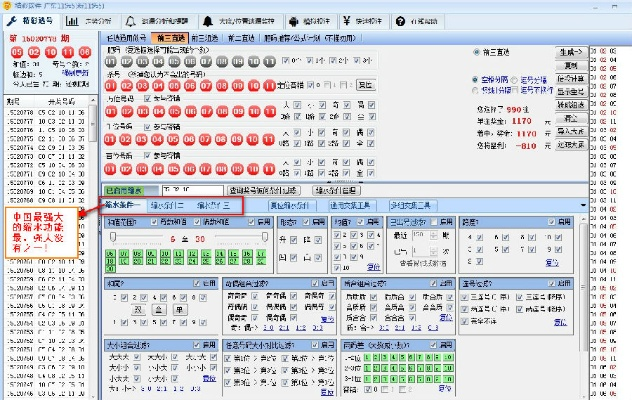Toggle red ball 09 in 万位号码 row
Image resolution: width=632 pixels, height=400 pixels.
[x=238, y=111]
